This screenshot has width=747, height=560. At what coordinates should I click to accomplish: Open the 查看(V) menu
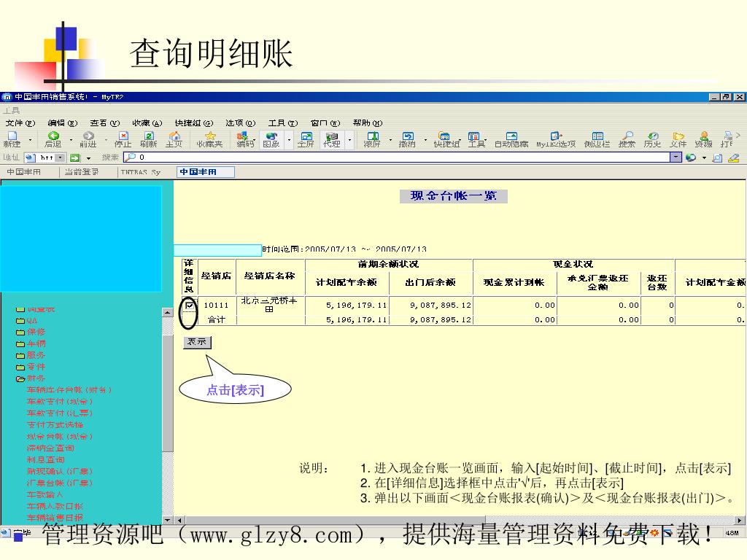click(x=105, y=122)
